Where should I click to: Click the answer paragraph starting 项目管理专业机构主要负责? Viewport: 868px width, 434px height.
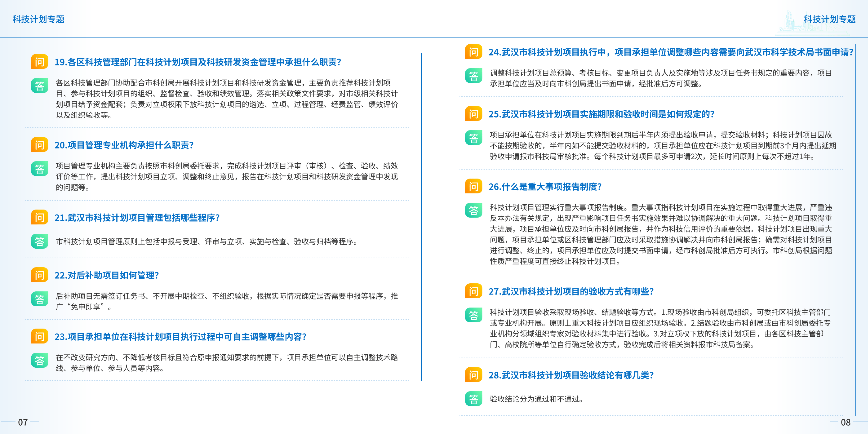click(x=227, y=177)
